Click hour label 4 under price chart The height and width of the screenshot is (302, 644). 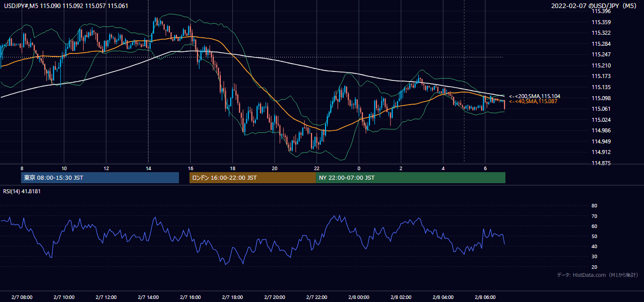(443, 168)
